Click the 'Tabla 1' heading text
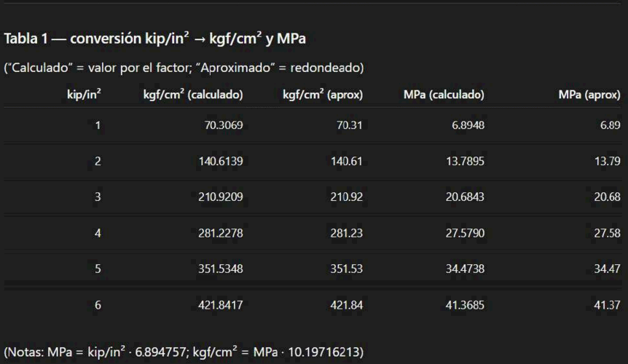The width and height of the screenshot is (628, 364). [154, 39]
